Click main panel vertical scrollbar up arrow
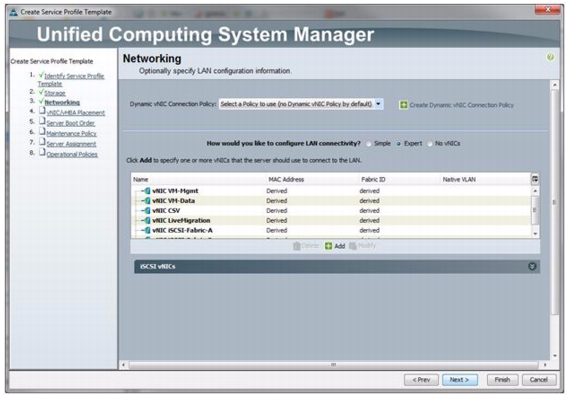The image size is (576, 398). [x=555, y=85]
